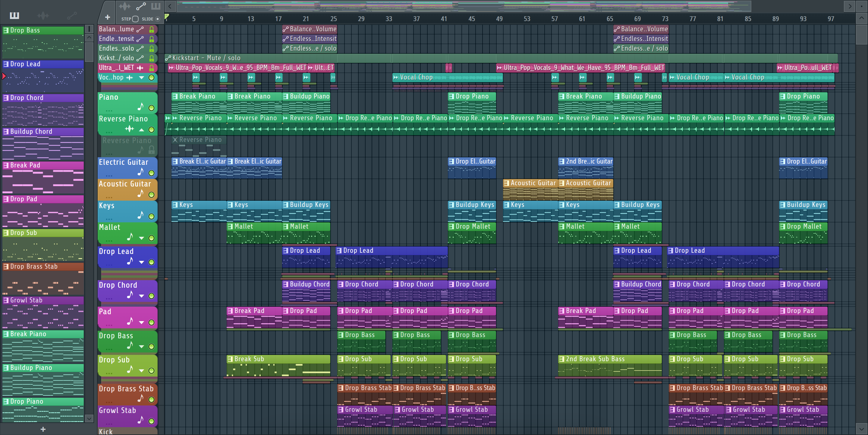
Task: Select the audio clip focus icon in toolbar
Action: [x=125, y=6]
